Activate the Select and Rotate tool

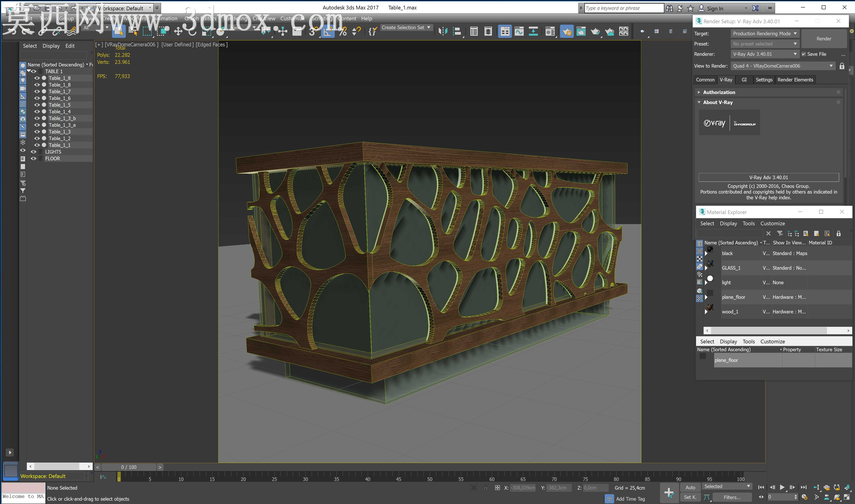tap(192, 32)
